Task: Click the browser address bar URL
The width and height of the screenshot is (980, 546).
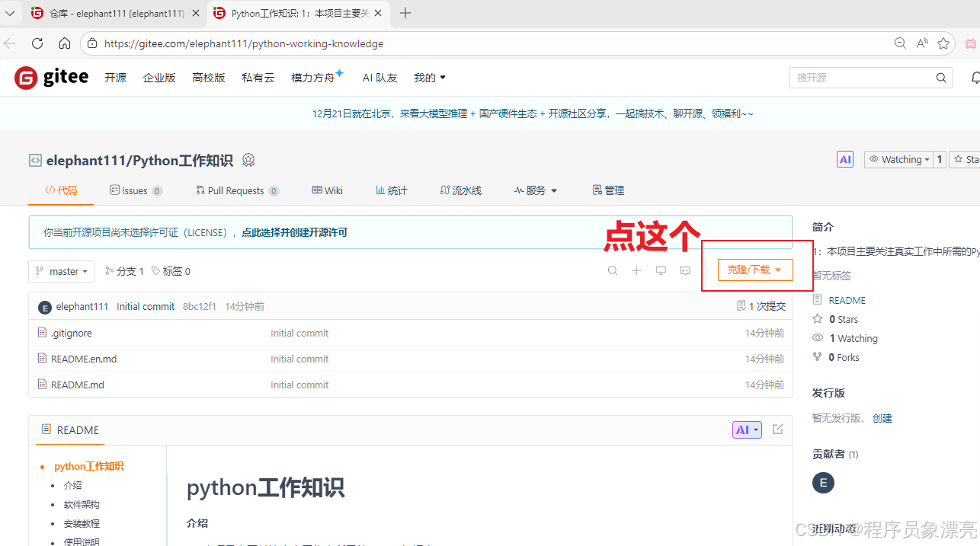Action: point(244,43)
